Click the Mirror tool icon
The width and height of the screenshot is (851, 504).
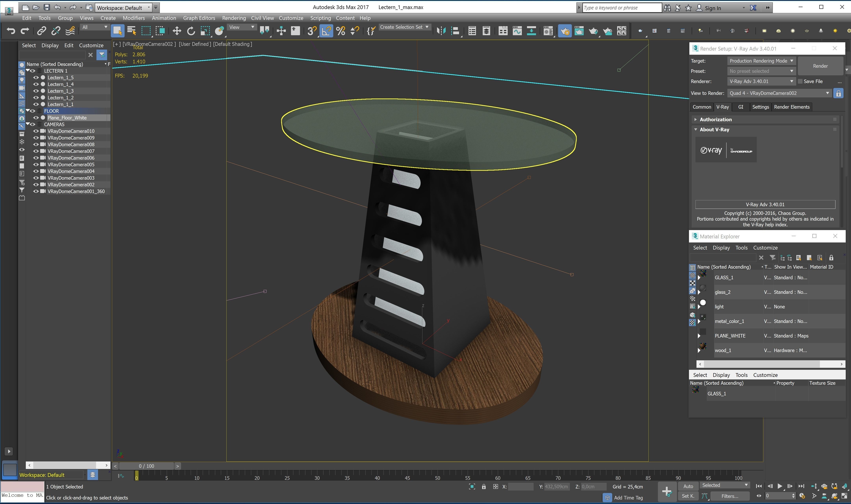(x=441, y=31)
